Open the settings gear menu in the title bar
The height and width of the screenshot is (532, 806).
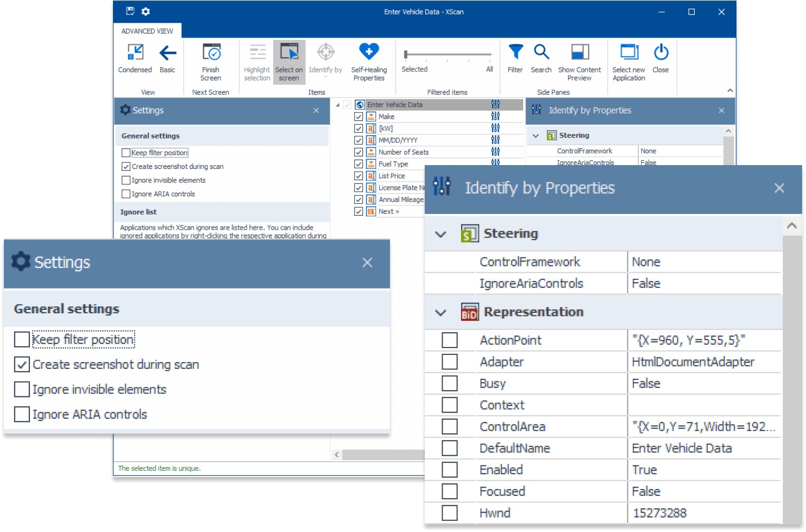click(146, 12)
